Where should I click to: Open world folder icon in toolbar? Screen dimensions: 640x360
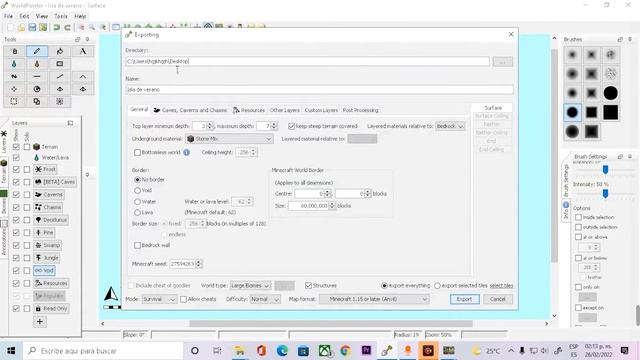coord(21,27)
